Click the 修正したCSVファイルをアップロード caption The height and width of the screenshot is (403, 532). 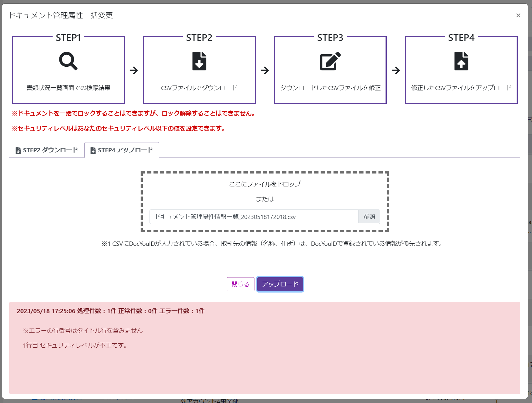point(461,88)
